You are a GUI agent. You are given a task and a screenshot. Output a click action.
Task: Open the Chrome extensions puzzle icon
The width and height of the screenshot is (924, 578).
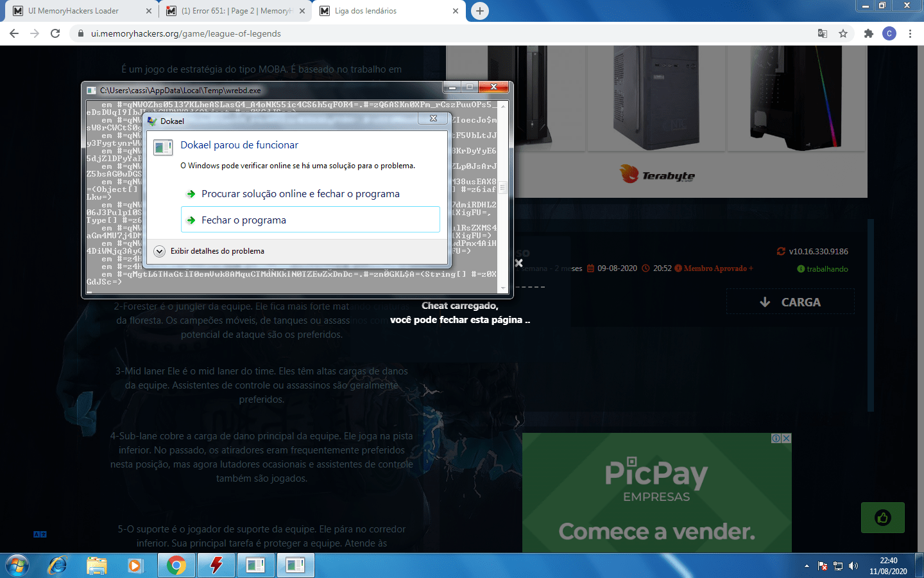click(869, 33)
